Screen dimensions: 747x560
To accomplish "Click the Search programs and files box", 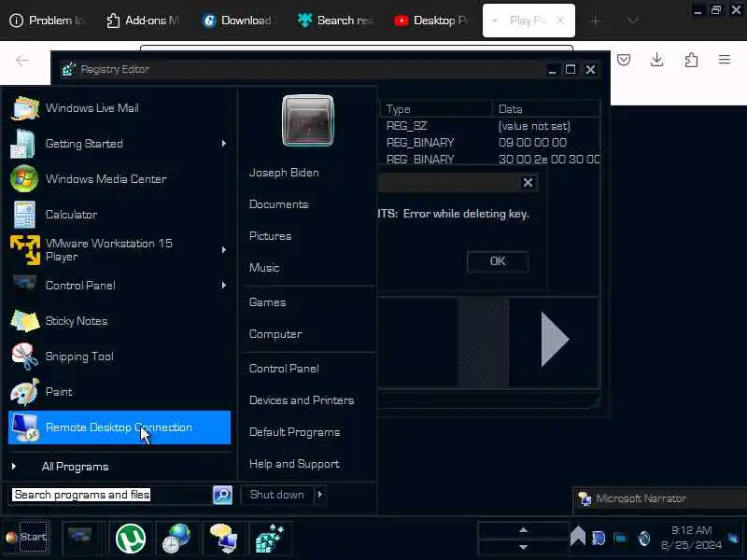I will tap(111, 496).
